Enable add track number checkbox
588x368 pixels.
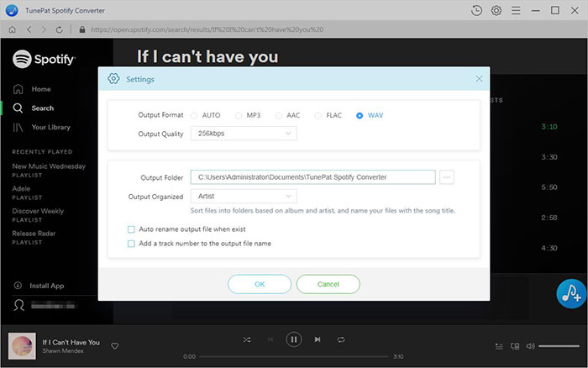pos(131,244)
